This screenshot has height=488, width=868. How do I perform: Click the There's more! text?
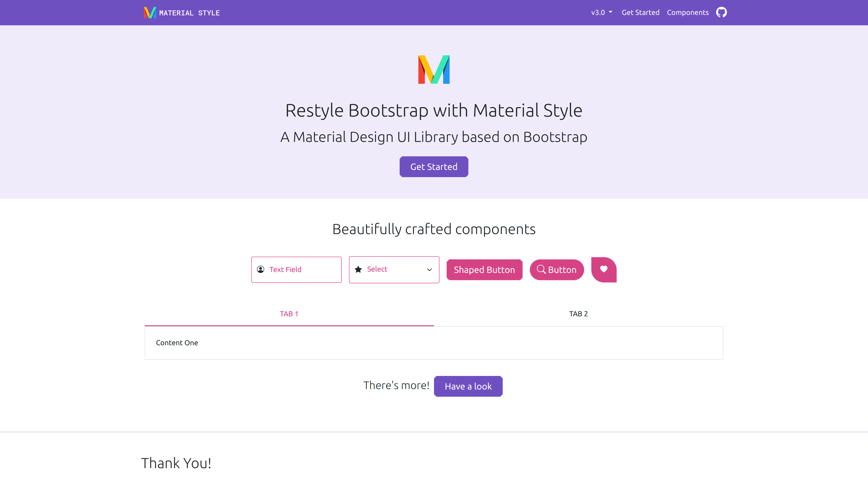[396, 385]
